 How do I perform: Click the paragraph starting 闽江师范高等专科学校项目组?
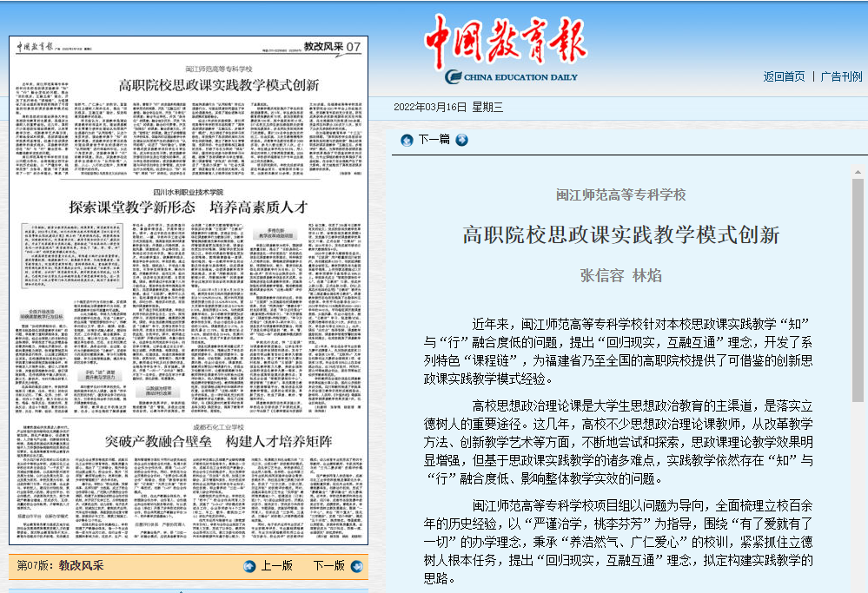point(619,542)
